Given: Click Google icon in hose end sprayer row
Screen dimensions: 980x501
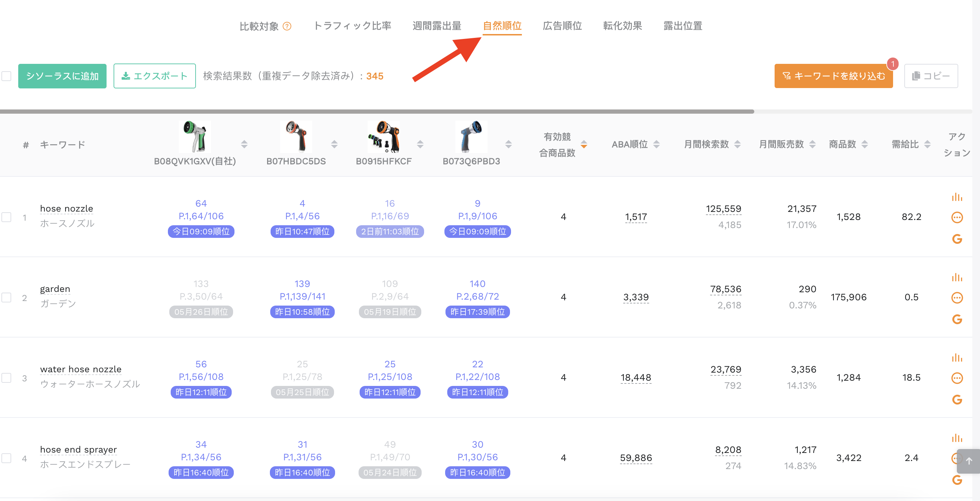Looking at the screenshot, I should coord(957,480).
